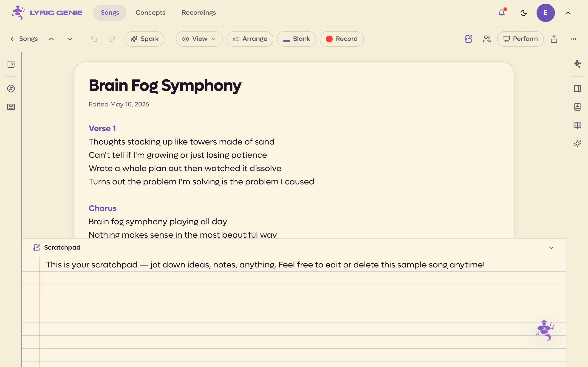Collapse the top header with chevron
The height and width of the screenshot is (367, 588).
click(x=568, y=13)
